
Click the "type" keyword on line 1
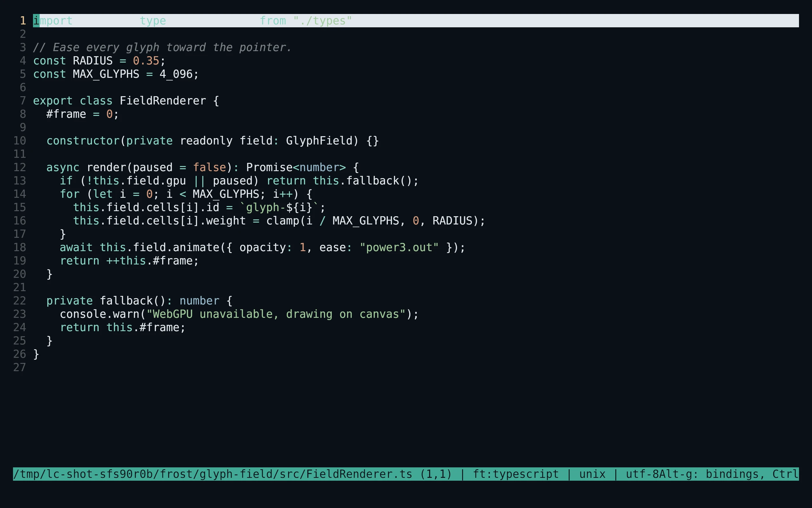[x=153, y=21]
